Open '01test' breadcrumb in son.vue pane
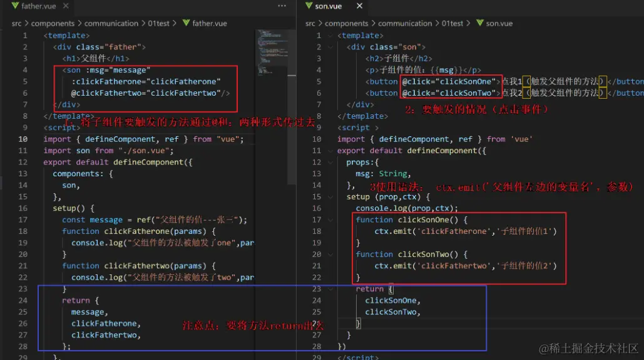 452,23
